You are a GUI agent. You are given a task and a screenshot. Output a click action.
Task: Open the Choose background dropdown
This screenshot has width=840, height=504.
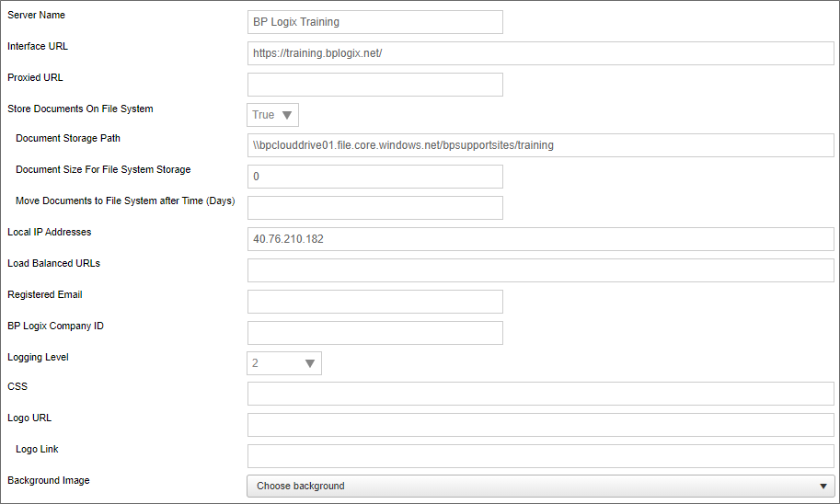(540, 486)
